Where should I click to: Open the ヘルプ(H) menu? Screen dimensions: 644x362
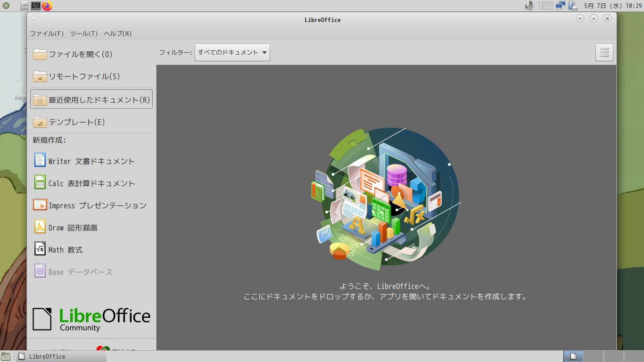click(x=117, y=33)
